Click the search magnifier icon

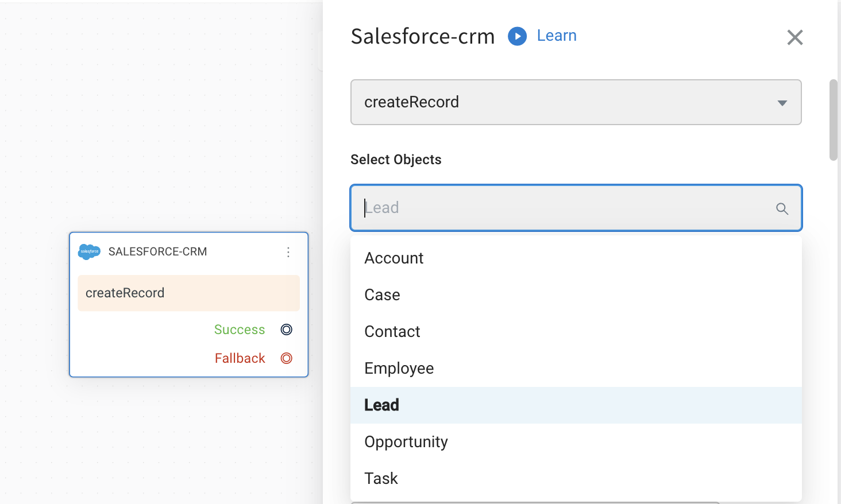tap(782, 209)
